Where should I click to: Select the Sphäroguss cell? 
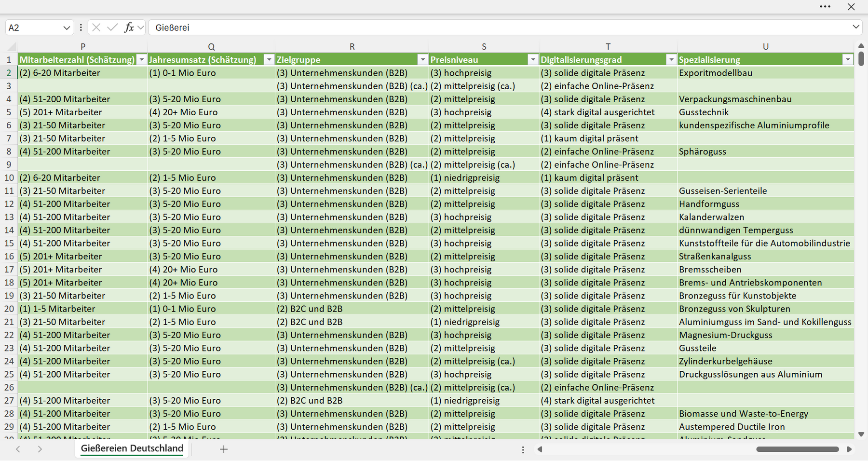click(x=766, y=152)
